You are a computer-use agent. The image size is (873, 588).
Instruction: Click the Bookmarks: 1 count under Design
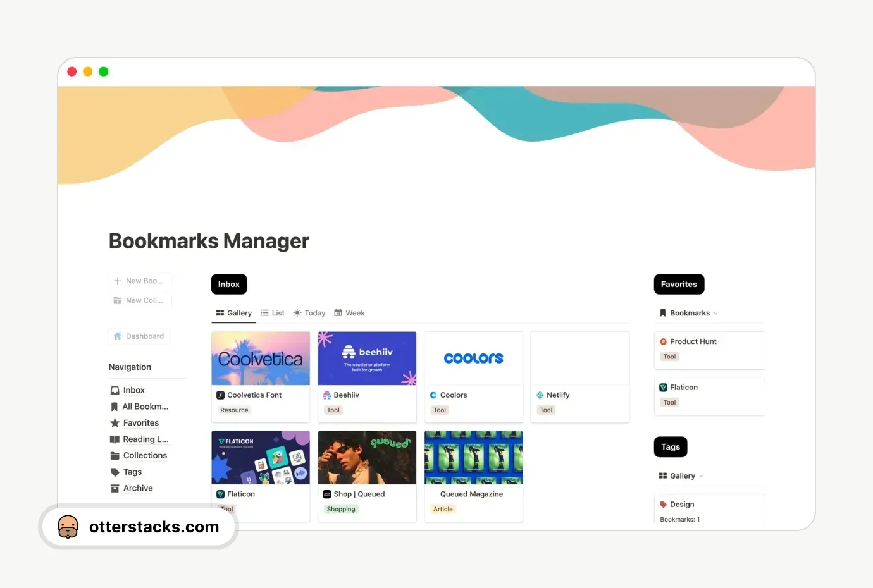[680, 520]
